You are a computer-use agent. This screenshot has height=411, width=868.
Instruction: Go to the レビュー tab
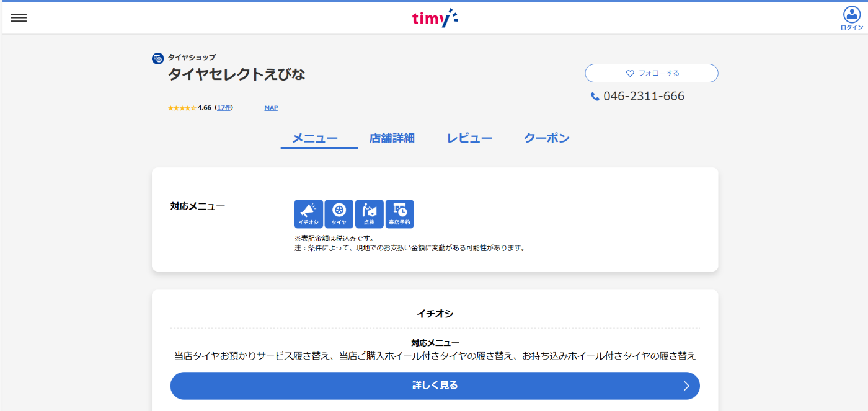click(x=469, y=138)
